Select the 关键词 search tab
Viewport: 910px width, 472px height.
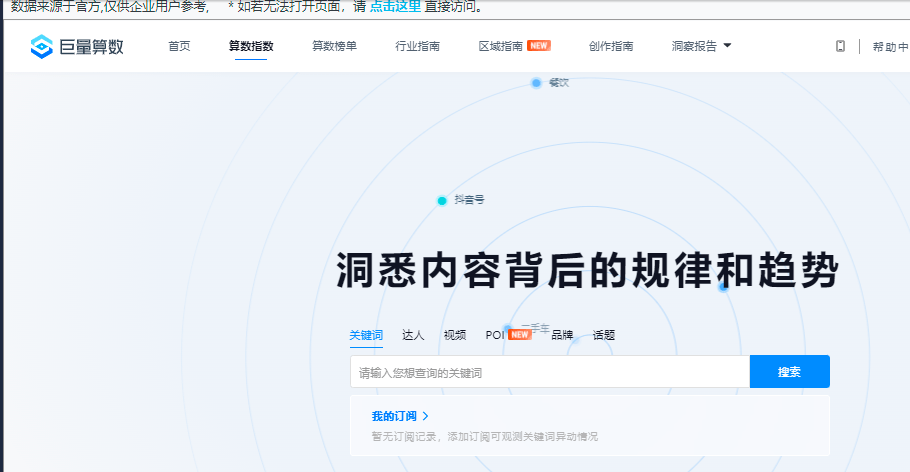pos(366,335)
